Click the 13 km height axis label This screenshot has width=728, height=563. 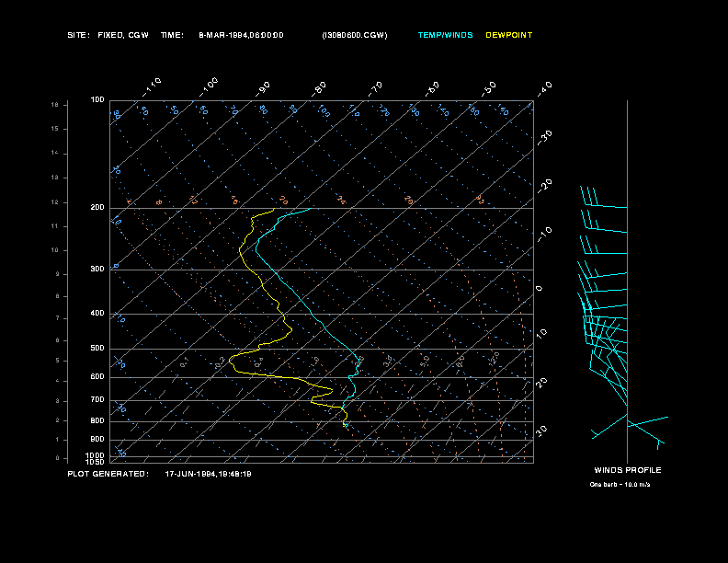55,178
